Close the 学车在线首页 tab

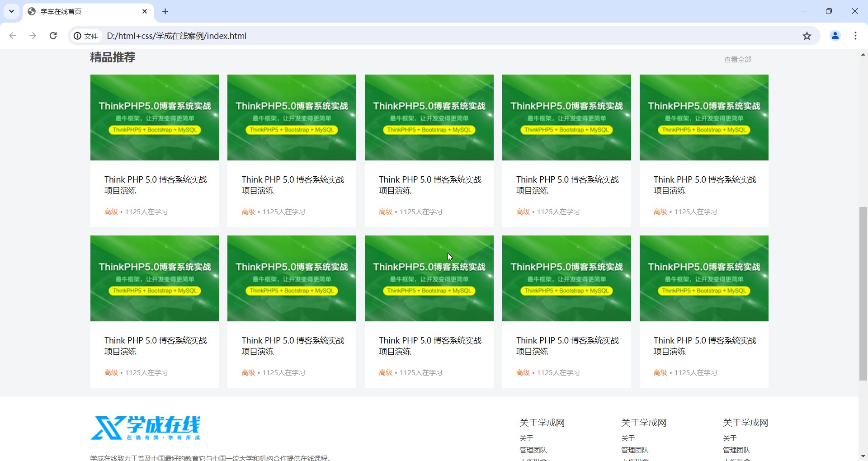tap(145, 11)
